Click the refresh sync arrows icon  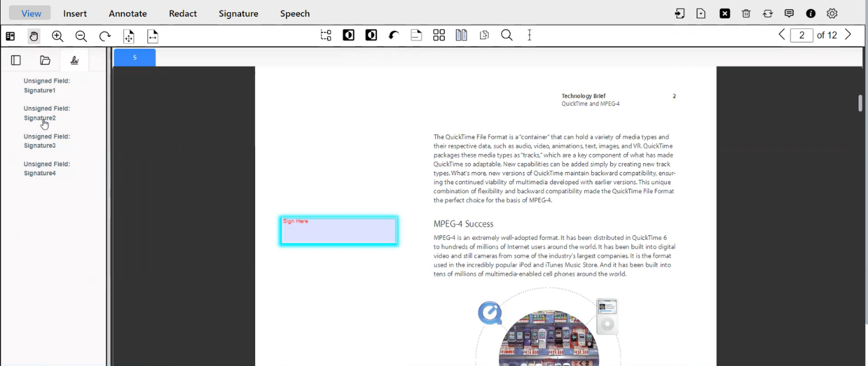(768, 13)
